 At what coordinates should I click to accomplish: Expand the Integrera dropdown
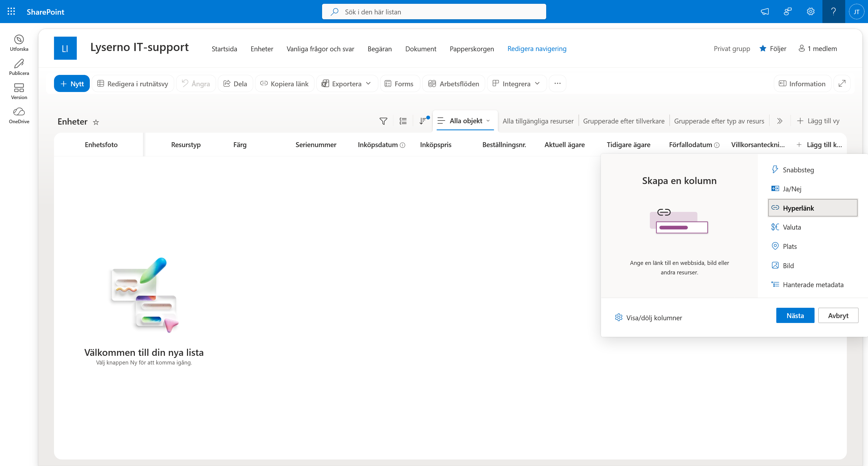pyautogui.click(x=538, y=84)
